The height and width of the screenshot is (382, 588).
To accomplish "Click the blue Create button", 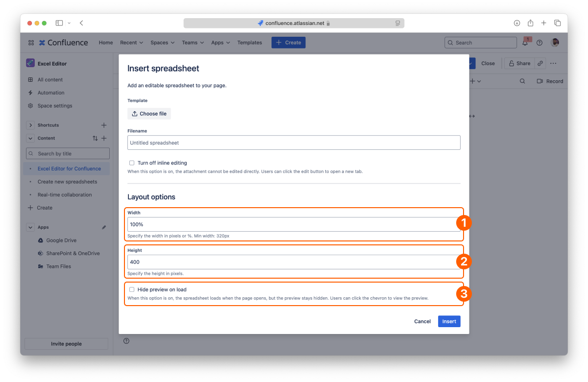I will point(288,43).
